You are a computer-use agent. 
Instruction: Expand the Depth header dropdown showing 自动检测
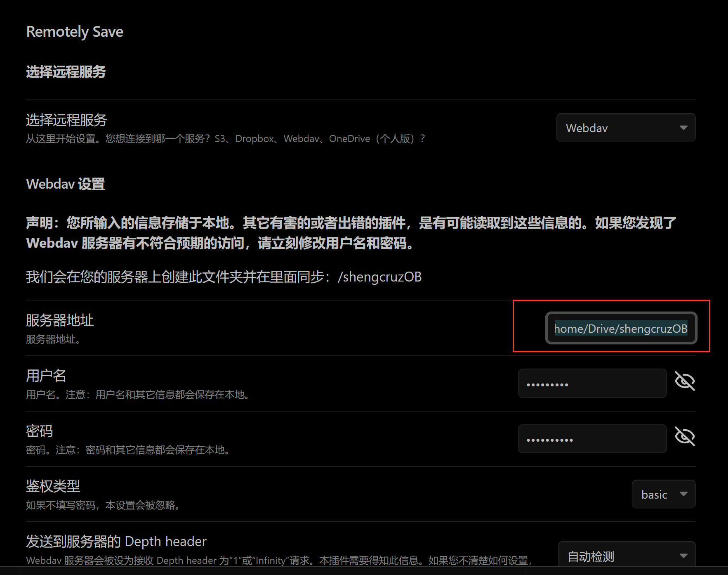[x=627, y=556]
